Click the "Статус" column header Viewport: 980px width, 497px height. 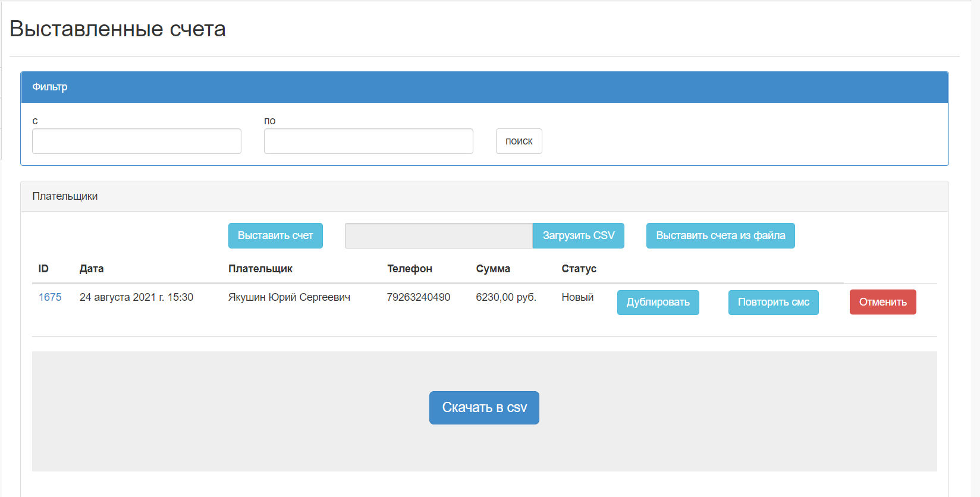(579, 269)
